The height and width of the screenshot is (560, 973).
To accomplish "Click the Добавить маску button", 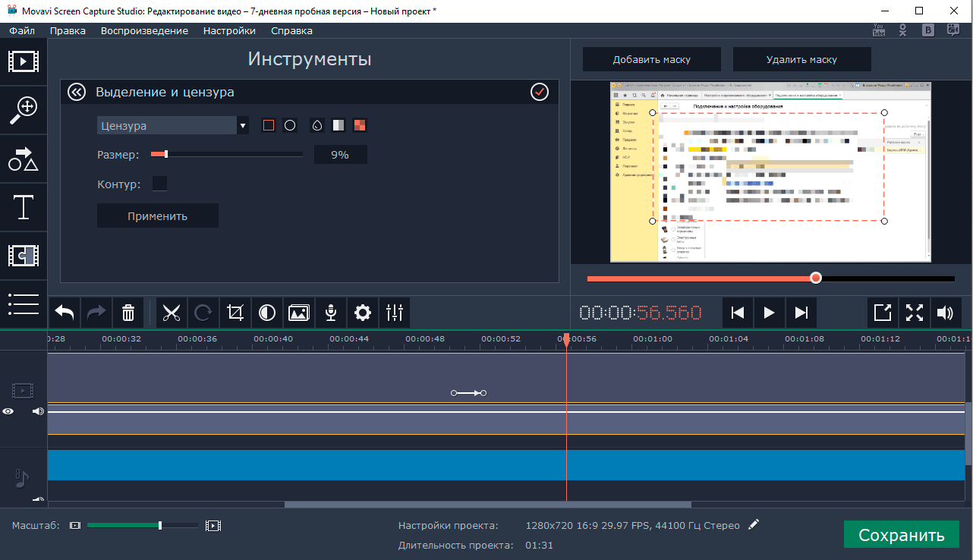I will [652, 59].
